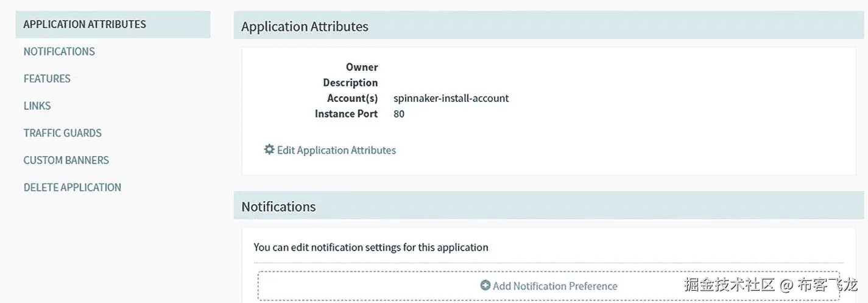Click the spinnaker-install-account account value
The height and width of the screenshot is (303, 868).
[x=451, y=98]
